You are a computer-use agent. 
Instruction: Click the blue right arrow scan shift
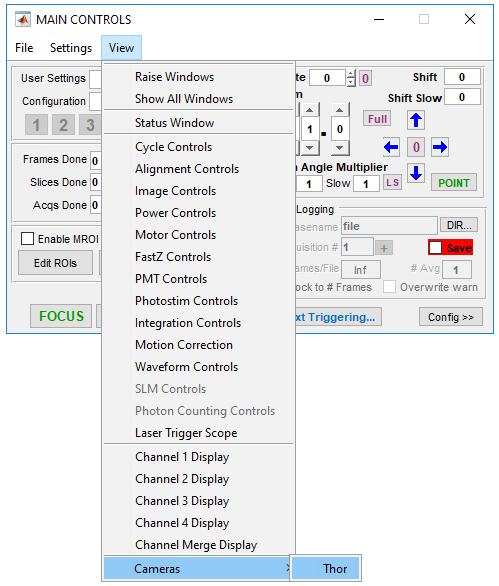(440, 147)
